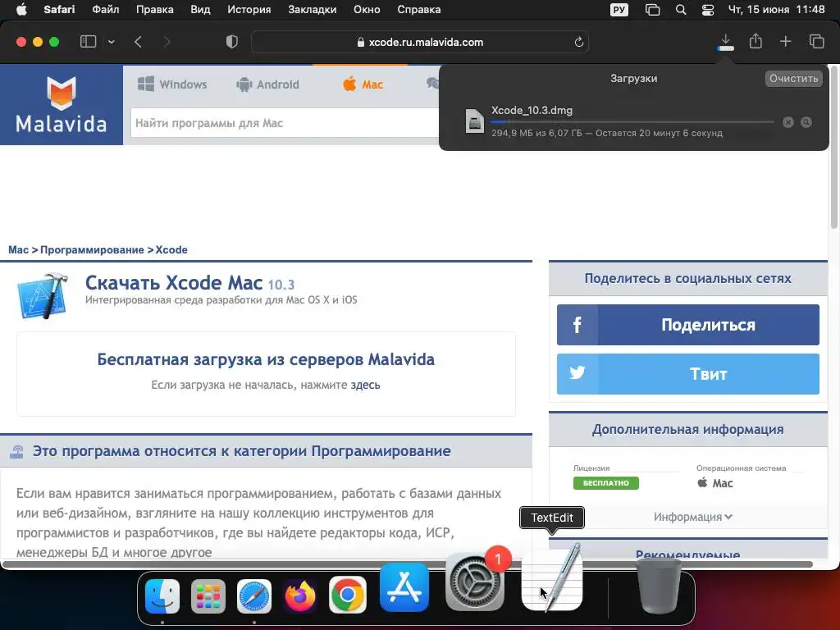Screen dimensions: 840x630
Task: Open privacy report shield icon
Action: pos(232,42)
